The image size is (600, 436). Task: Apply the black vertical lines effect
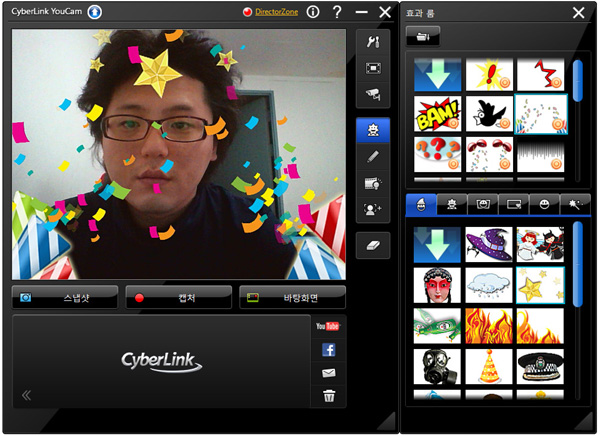click(540, 155)
